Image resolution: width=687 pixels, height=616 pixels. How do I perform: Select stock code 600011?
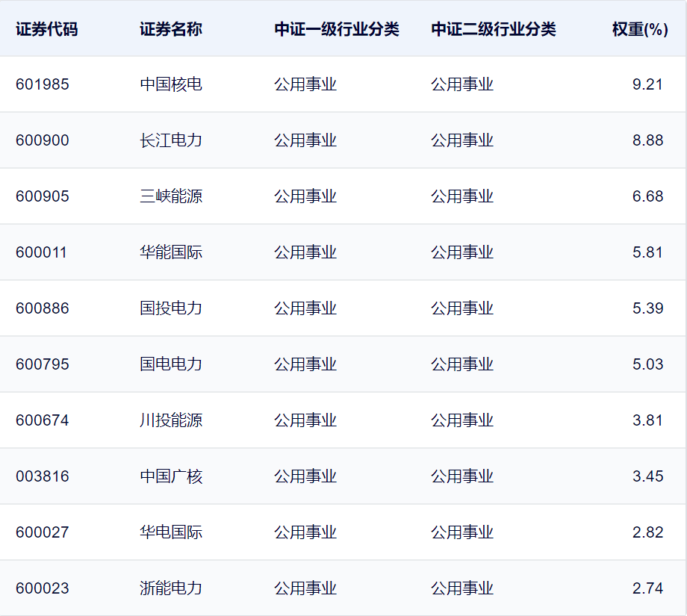pyautogui.click(x=41, y=252)
